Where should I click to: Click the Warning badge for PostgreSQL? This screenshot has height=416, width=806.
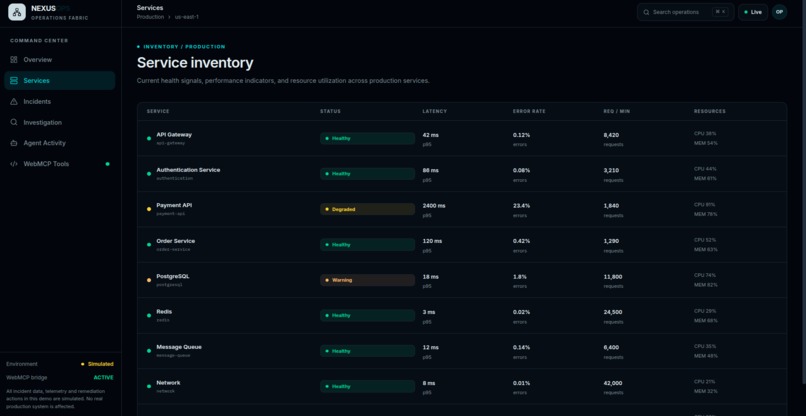(x=368, y=280)
